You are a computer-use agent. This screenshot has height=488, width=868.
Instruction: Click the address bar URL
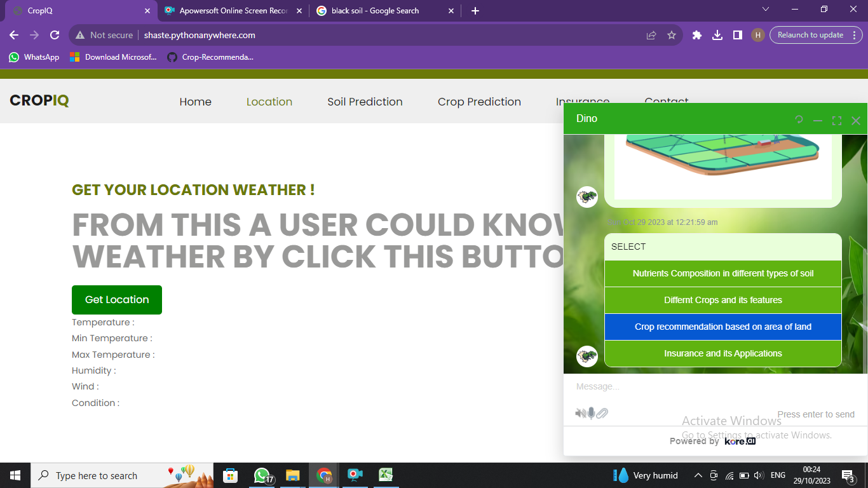[200, 35]
